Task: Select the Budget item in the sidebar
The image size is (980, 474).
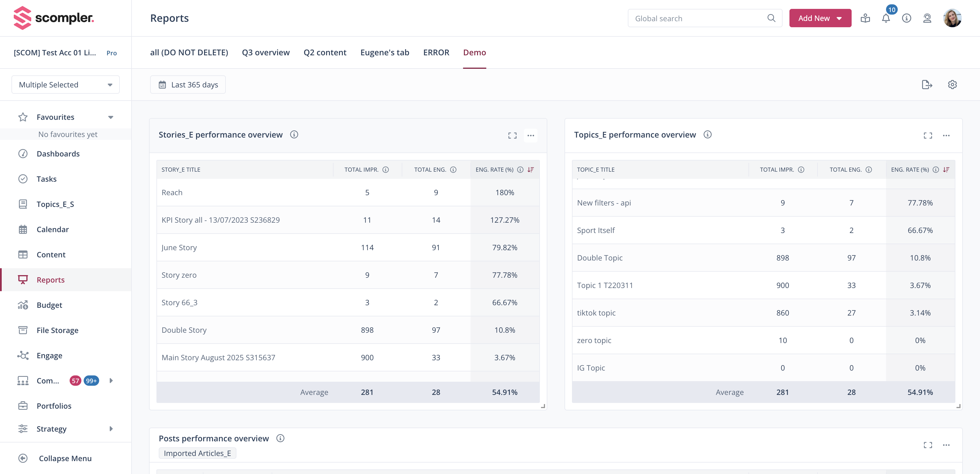Action: pyautogui.click(x=49, y=305)
